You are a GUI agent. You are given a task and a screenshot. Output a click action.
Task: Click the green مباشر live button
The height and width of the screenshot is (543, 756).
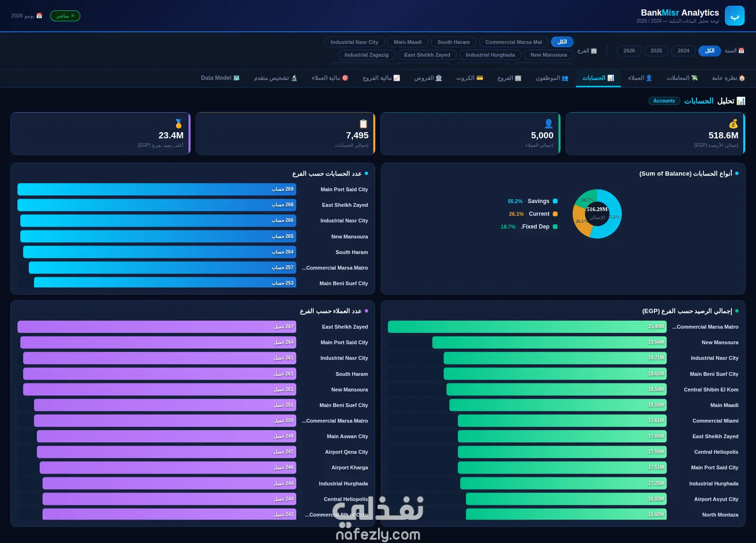click(65, 16)
